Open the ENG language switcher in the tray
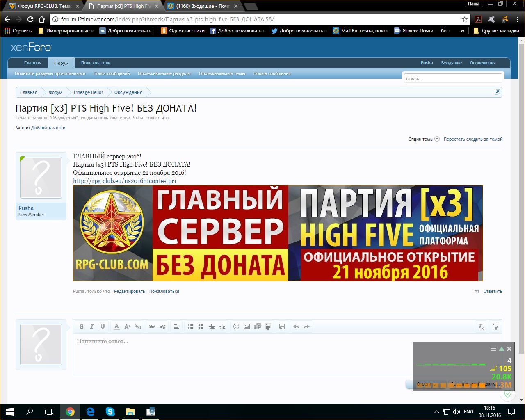Image resolution: width=525 pixels, height=420 pixels. click(468, 411)
